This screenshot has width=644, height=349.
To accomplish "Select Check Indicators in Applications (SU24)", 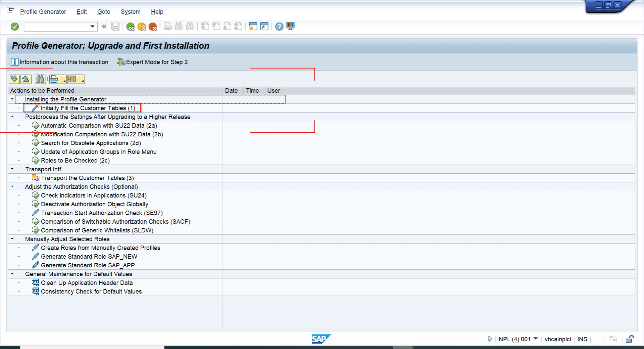I will (94, 195).
